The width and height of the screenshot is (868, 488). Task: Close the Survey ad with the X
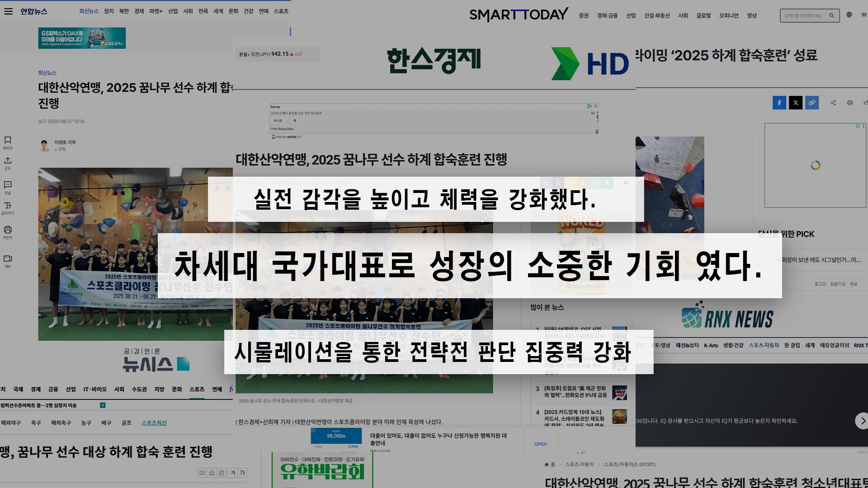(x=595, y=106)
